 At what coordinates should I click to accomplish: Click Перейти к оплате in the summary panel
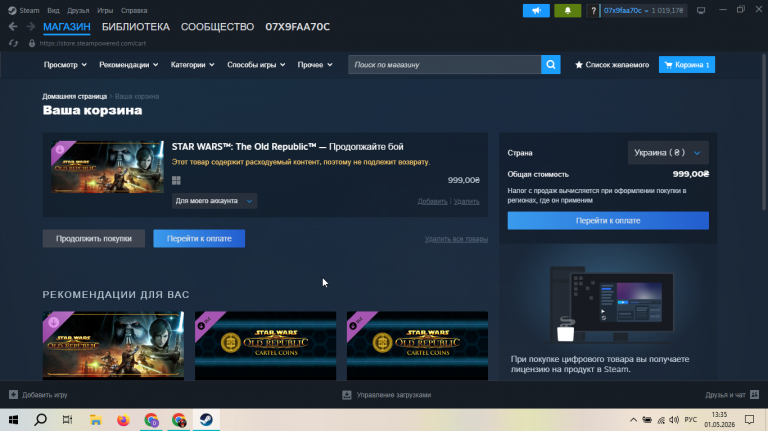(608, 220)
